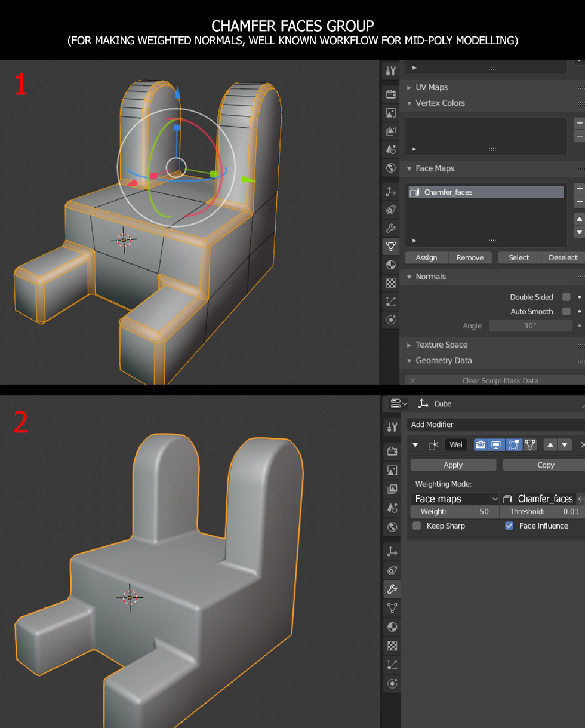Click the Threshold value slider
The height and width of the screenshot is (728, 585).
click(x=542, y=512)
